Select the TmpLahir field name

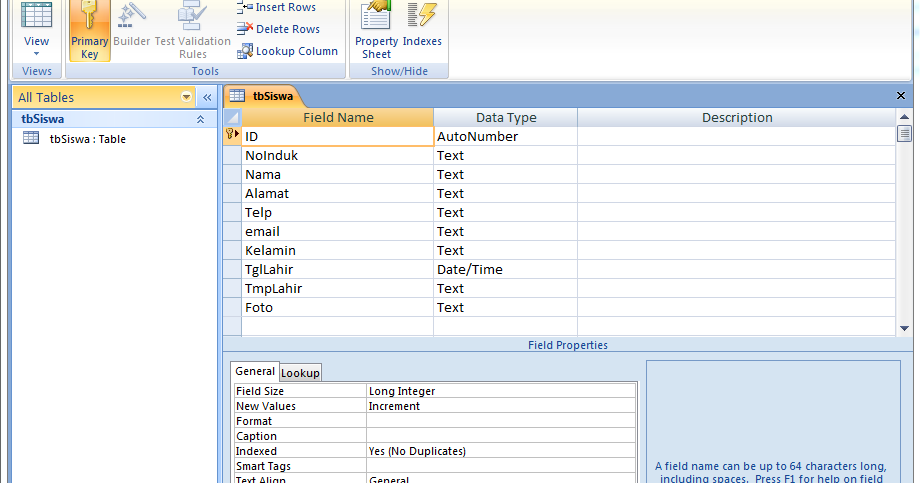[337, 288]
